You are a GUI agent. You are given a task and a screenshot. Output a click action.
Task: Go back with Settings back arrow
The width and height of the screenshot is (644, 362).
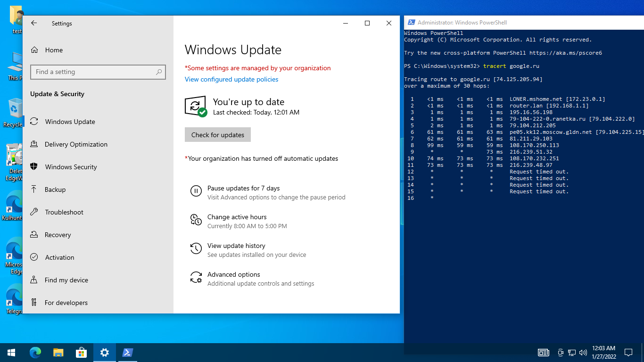[x=34, y=23]
